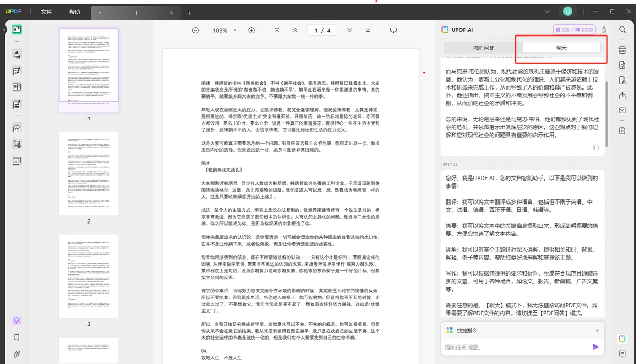Toggle the UPDF AI panel icon
This screenshot has width=636, height=364.
point(622,339)
